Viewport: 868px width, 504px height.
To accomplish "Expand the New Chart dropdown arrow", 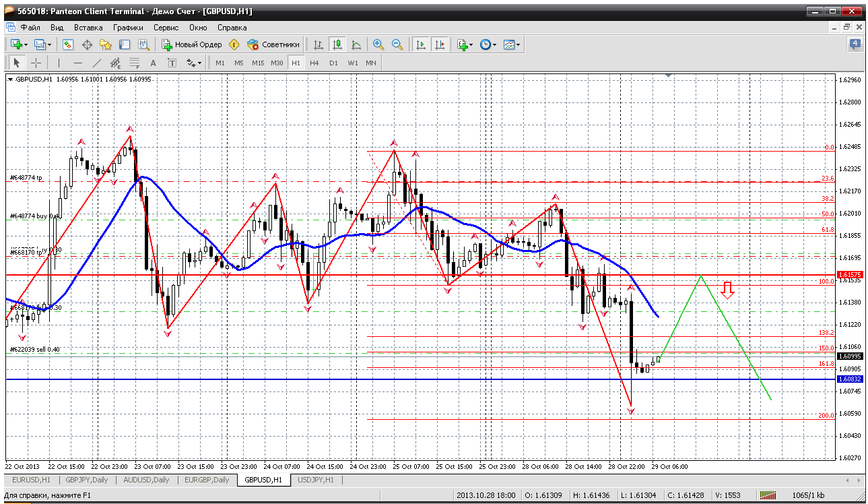I will click(x=26, y=44).
